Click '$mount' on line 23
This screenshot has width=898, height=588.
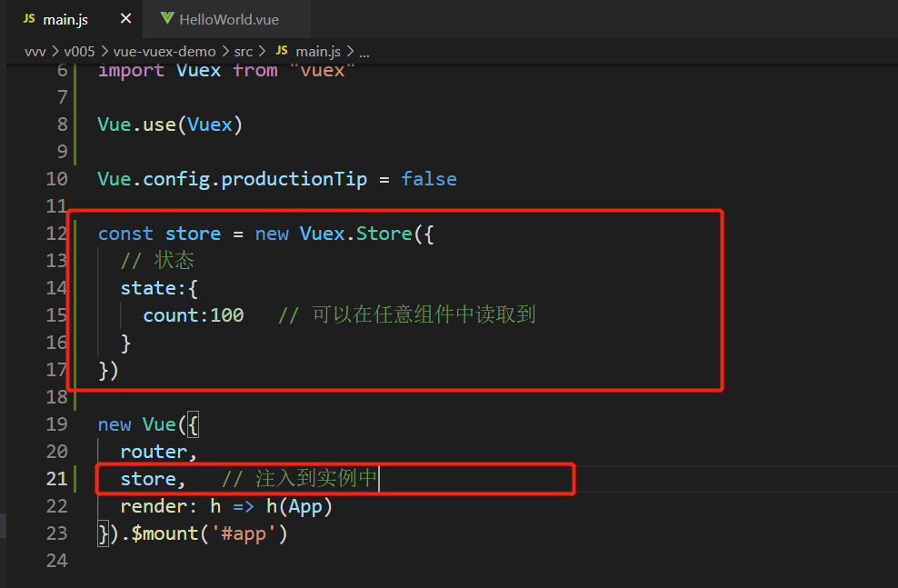click(165, 533)
